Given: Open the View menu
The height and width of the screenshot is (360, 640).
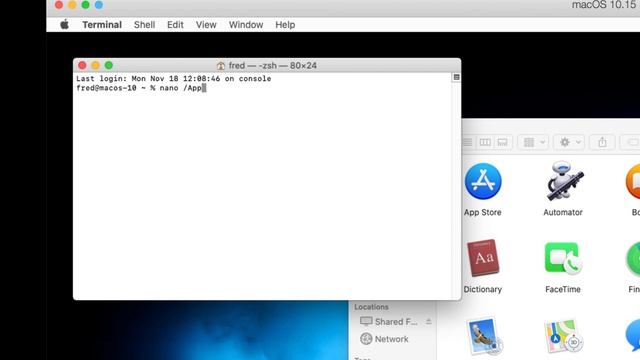Looking at the screenshot, I should click(x=206, y=25).
